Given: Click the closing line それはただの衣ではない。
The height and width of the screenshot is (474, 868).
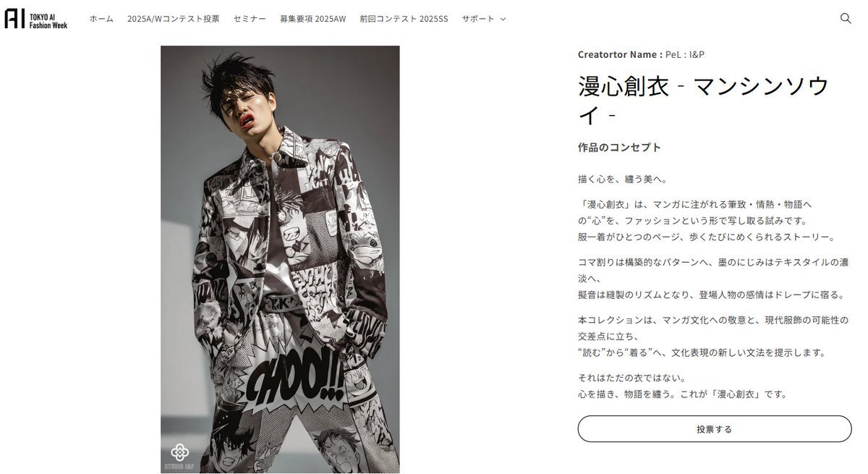Looking at the screenshot, I should [632, 378].
